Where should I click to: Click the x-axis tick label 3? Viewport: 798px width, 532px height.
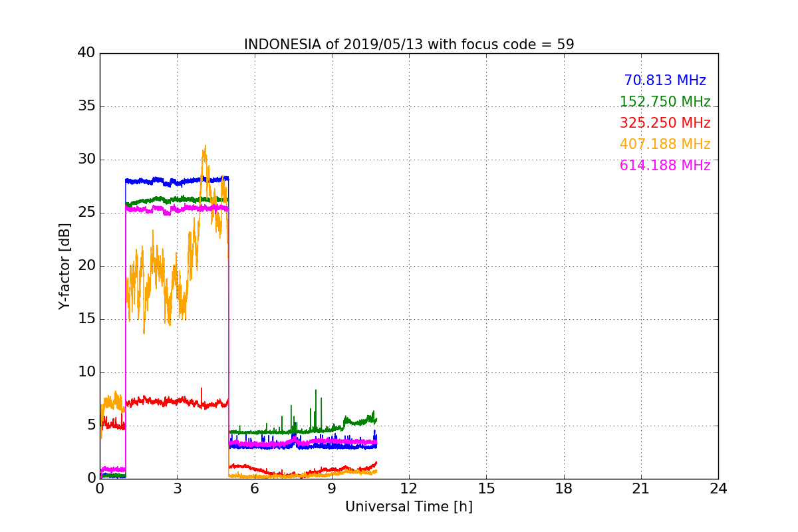pyautogui.click(x=177, y=489)
